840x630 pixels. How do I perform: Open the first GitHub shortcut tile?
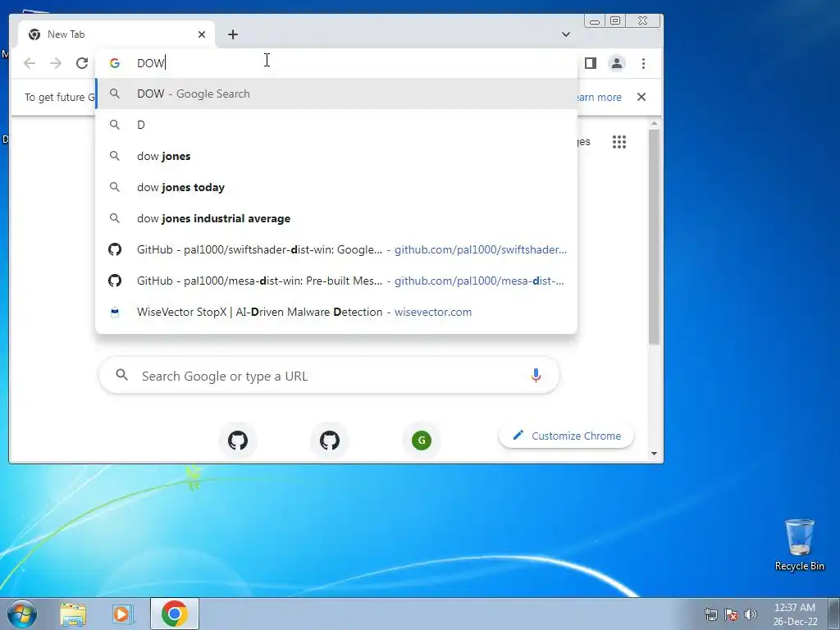(x=238, y=441)
